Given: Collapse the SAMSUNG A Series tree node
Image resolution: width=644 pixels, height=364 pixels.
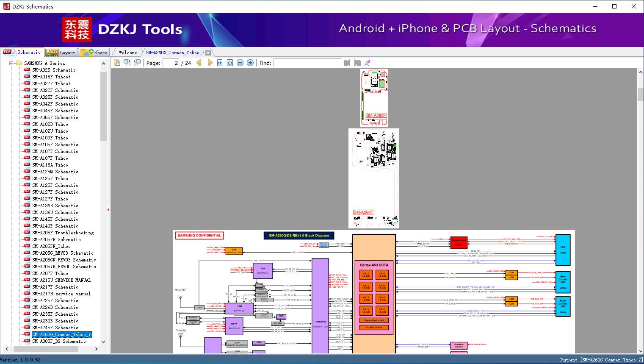Looking at the screenshot, I should pyautogui.click(x=11, y=63).
